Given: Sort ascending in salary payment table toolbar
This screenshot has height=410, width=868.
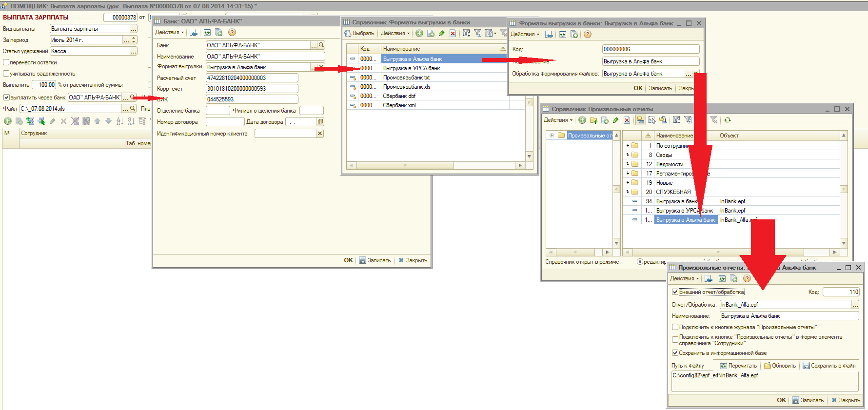Looking at the screenshot, I should click(x=119, y=121).
